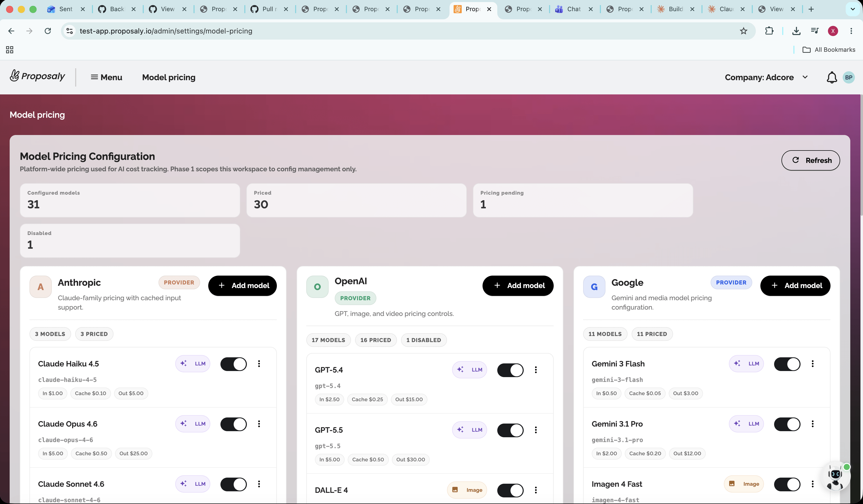Open the BP user avatar

pos(849,77)
